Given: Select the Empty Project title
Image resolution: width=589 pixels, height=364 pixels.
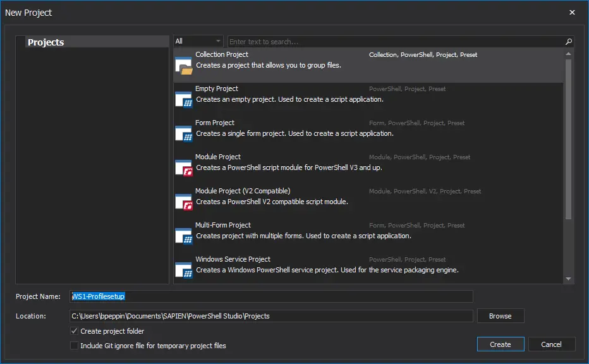Looking at the screenshot, I should point(217,88).
